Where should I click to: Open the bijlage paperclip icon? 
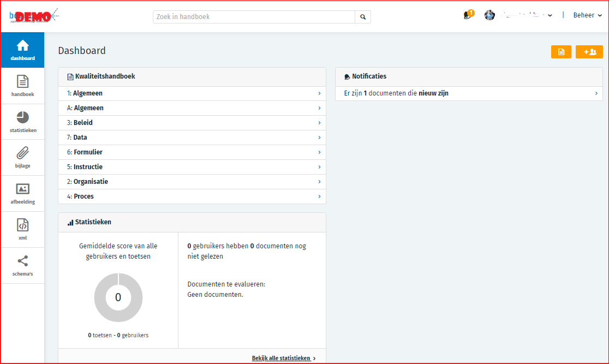(x=22, y=153)
